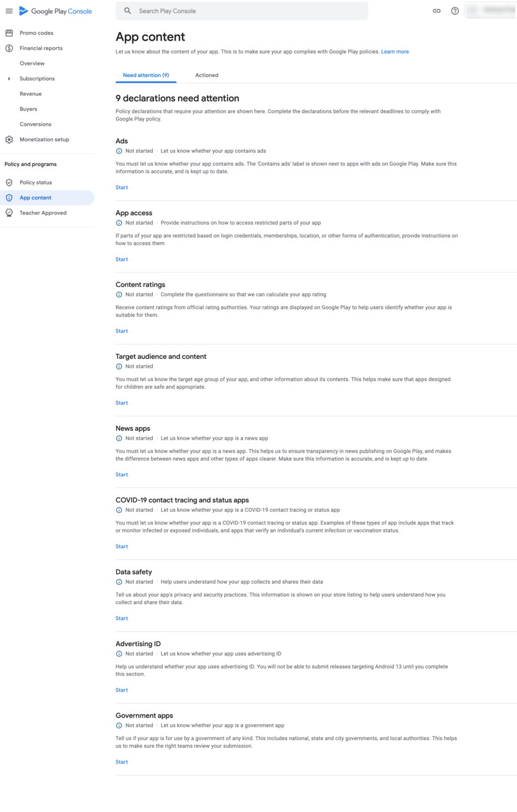Click info icon under Ads heading
Viewport: 517px width, 812px height.
119,151
